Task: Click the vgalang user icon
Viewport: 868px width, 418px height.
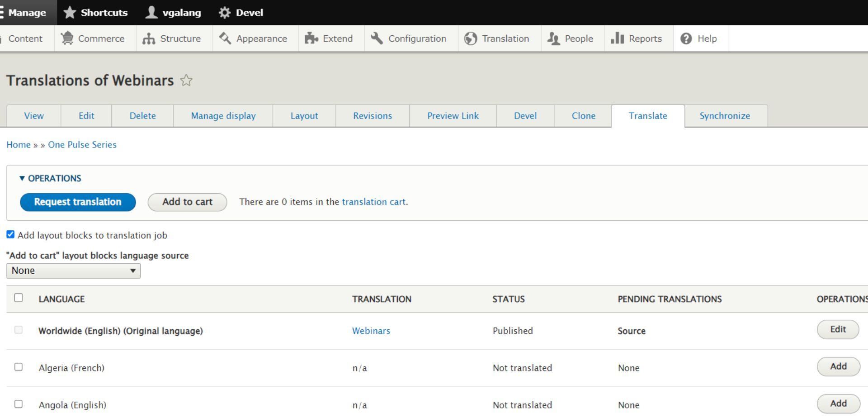Action: (151, 12)
